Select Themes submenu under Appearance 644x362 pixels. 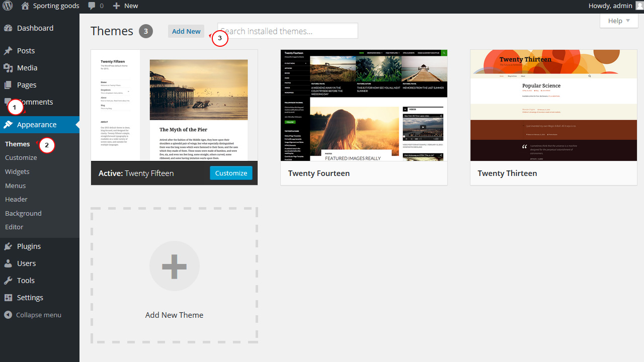18,144
